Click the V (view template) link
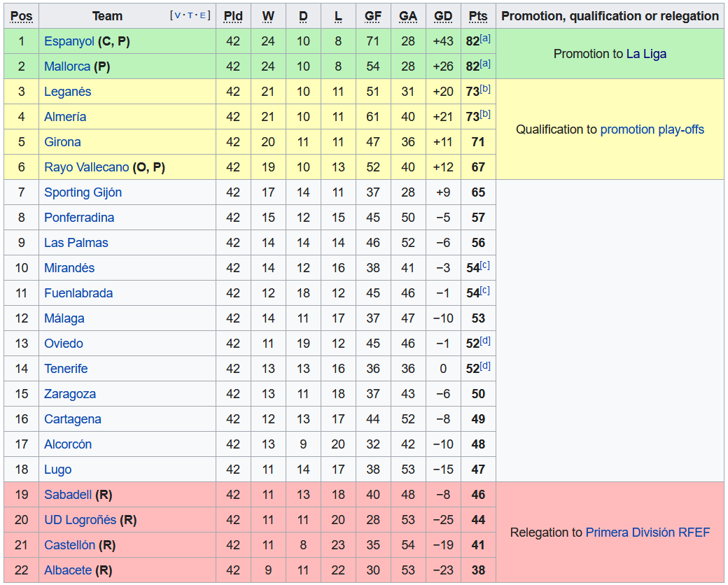Screen dimensions: 728x585 click(176, 15)
